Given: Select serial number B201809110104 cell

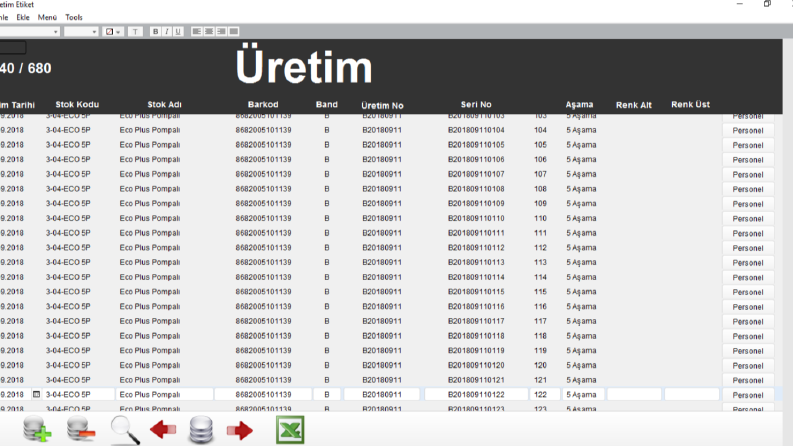Looking at the screenshot, I should click(476, 130).
